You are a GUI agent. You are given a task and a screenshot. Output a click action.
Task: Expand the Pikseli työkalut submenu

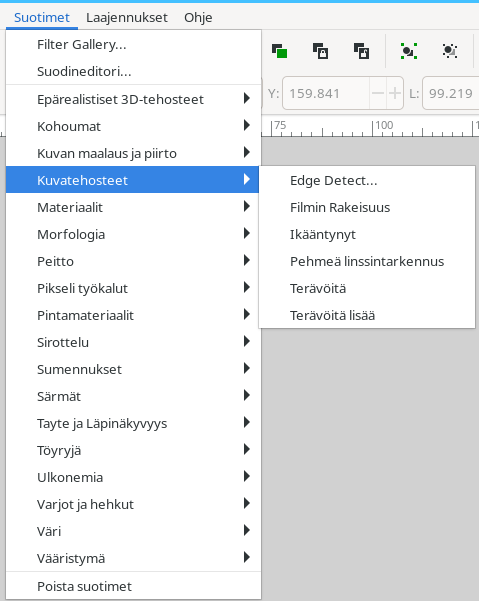(133, 288)
